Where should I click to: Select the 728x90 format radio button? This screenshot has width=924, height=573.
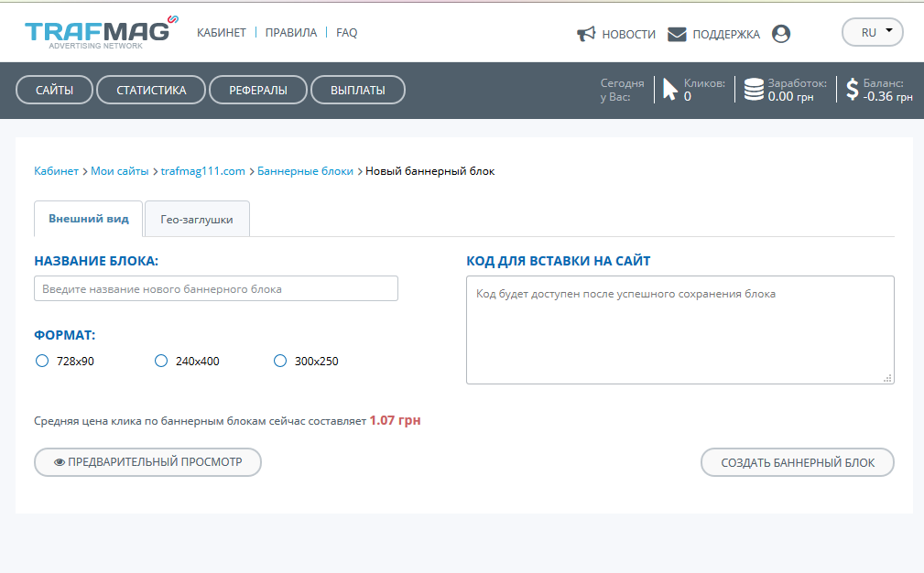pyautogui.click(x=42, y=361)
